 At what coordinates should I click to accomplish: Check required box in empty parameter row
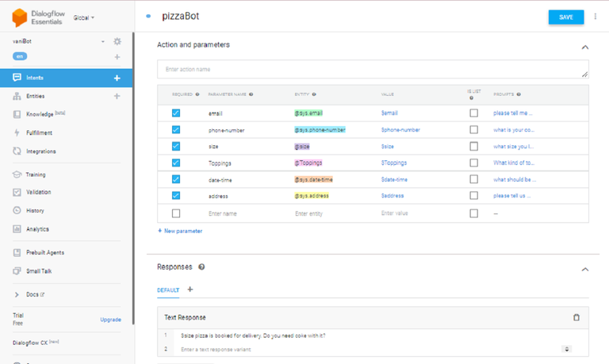[x=176, y=213]
